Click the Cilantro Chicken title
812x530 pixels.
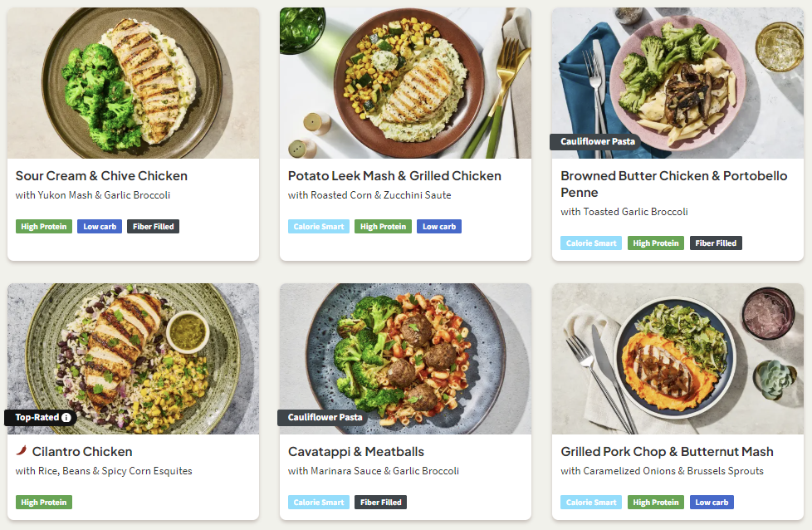[x=82, y=452]
